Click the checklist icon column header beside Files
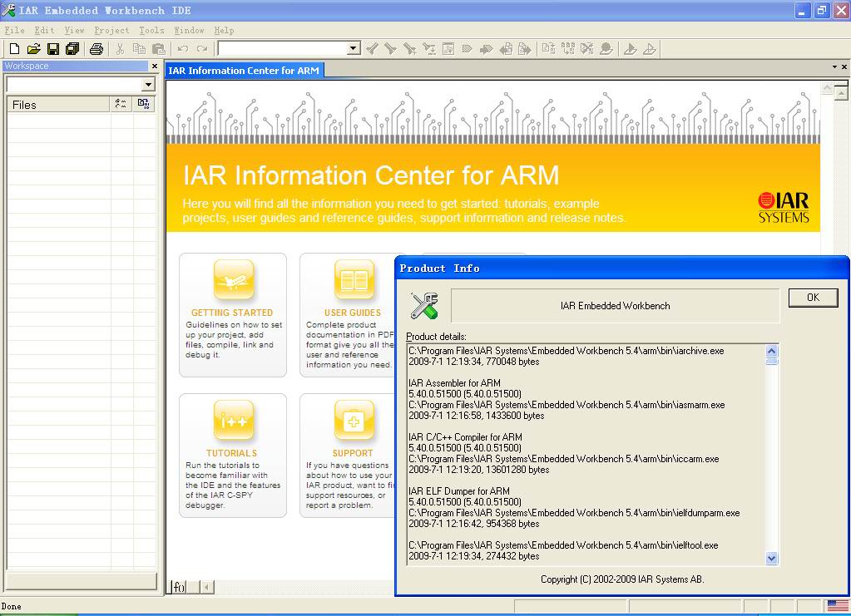This screenshot has height=616, width=851. pos(121,104)
